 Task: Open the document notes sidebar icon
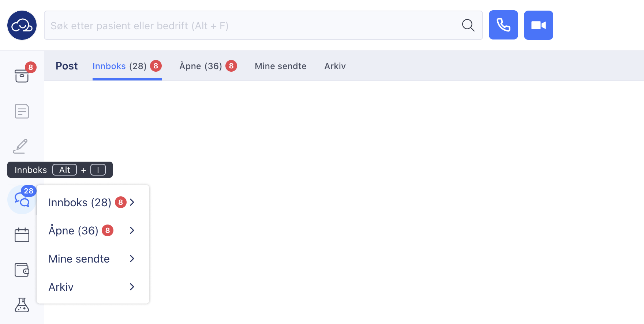tap(22, 111)
